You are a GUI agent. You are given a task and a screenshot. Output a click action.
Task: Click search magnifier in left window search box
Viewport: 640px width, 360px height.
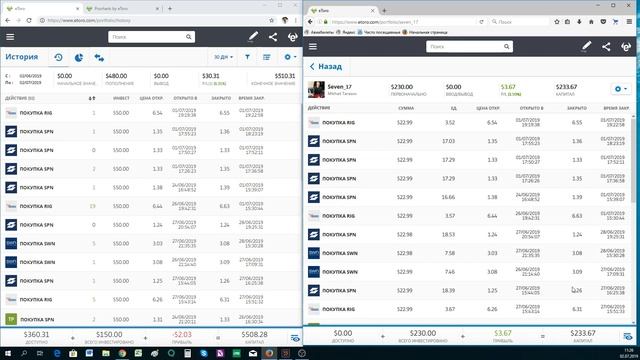(189, 37)
